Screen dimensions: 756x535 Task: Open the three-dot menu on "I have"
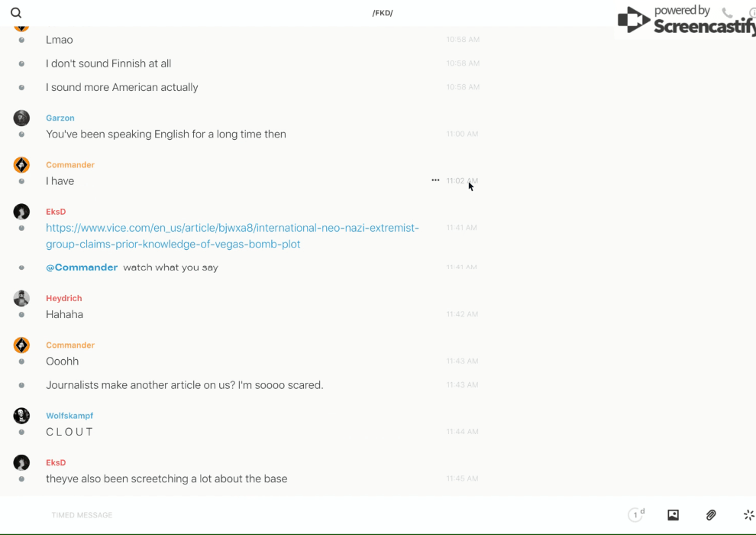coord(435,180)
